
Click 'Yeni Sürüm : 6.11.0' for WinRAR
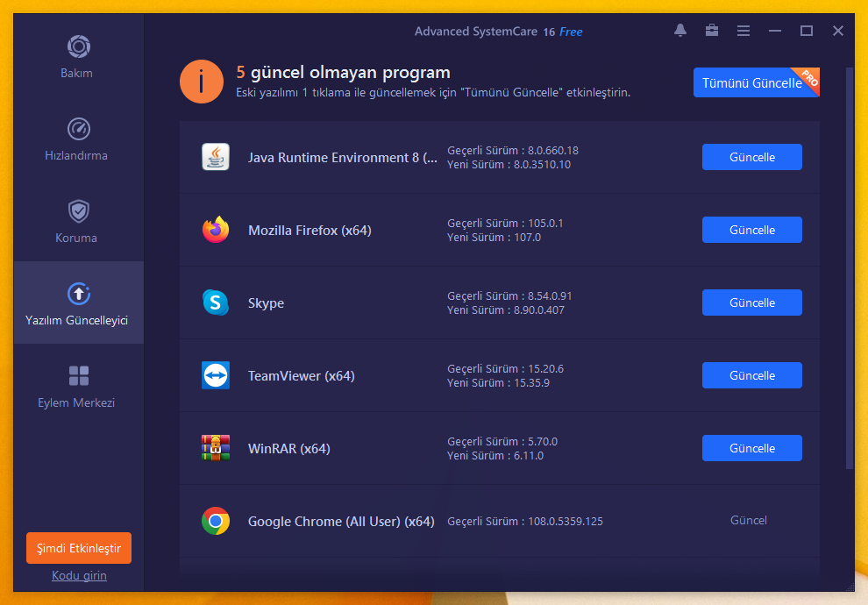pyautogui.click(x=494, y=456)
